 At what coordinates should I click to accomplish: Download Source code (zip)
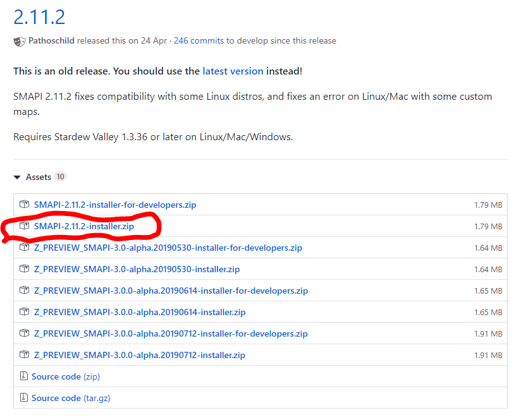[66, 376]
